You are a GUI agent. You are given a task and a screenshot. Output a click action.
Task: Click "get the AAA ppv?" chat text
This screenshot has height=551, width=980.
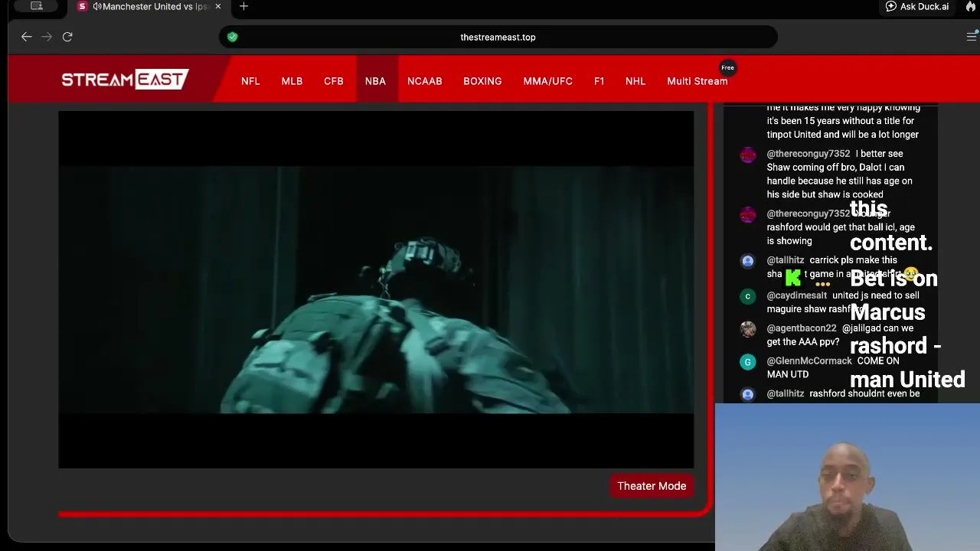tap(803, 342)
